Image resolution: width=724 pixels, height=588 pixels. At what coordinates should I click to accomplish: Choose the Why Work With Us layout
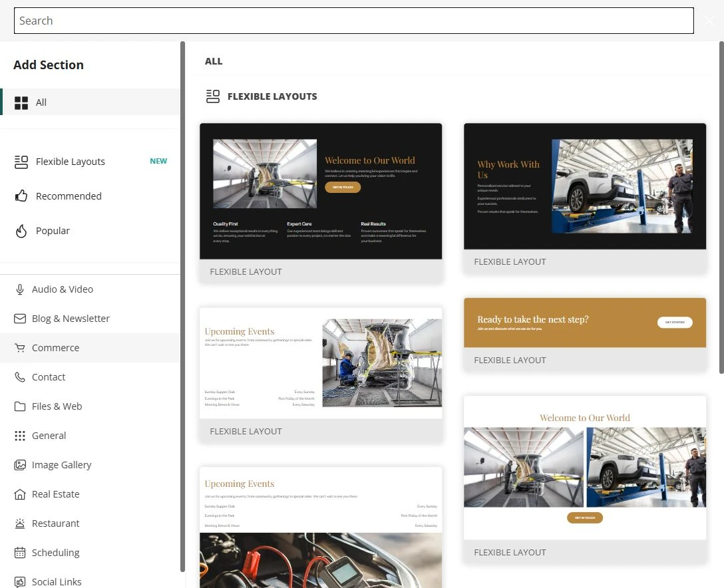click(585, 198)
